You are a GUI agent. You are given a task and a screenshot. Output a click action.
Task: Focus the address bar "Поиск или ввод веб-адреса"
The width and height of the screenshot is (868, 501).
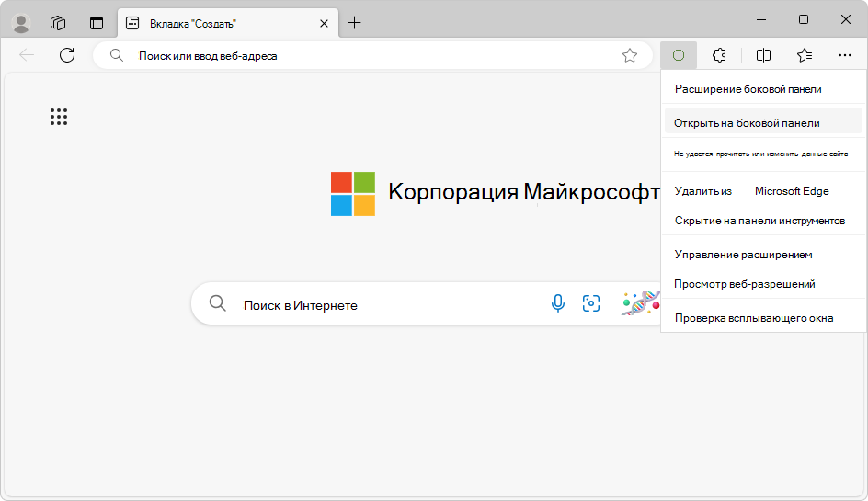(x=372, y=55)
